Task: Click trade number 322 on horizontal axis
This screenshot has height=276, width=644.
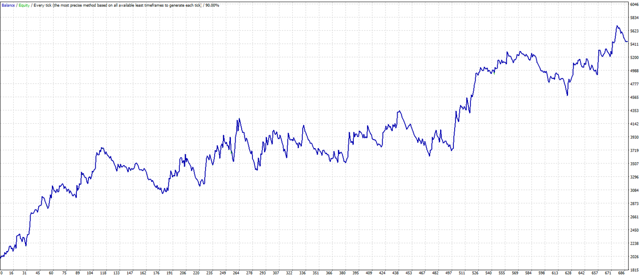Action: point(289,273)
